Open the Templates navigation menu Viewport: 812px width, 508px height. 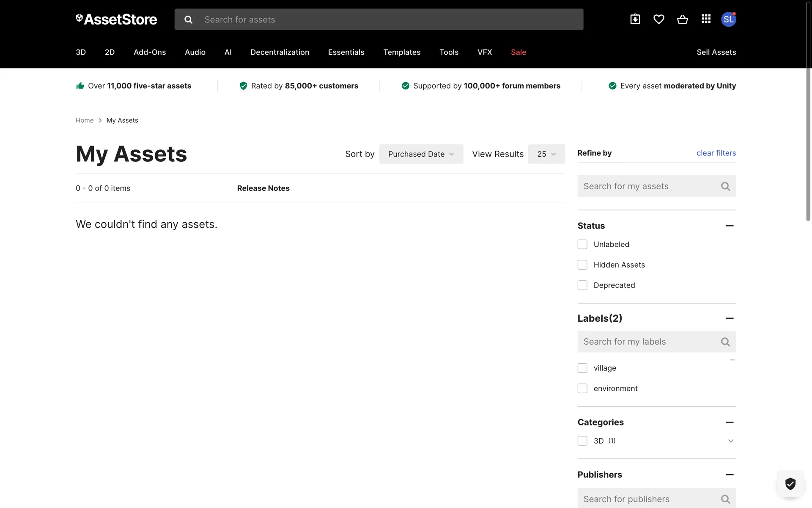click(401, 52)
